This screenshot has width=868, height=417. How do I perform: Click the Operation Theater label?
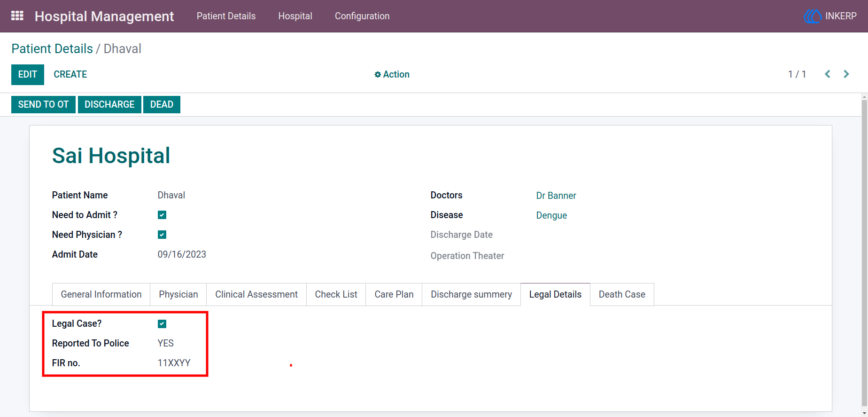click(467, 256)
